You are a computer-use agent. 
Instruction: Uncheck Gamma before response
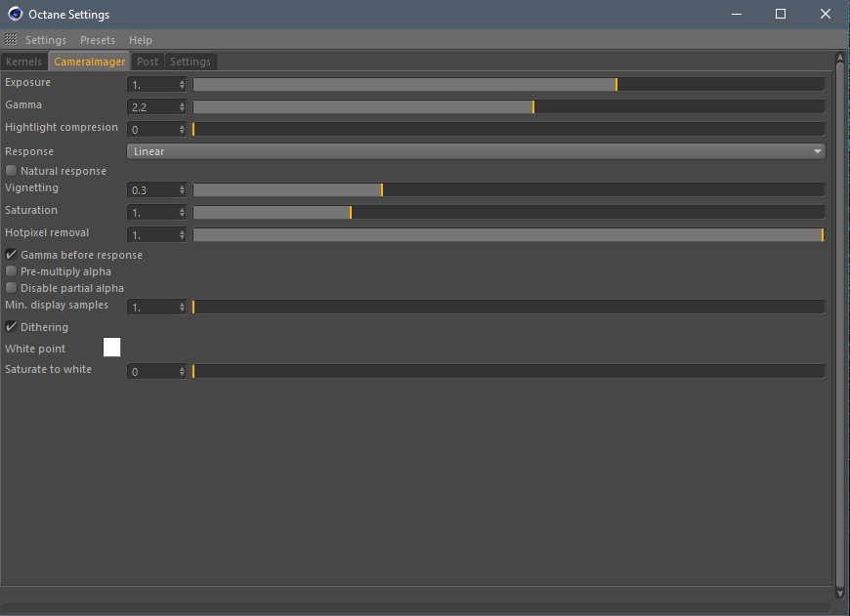tap(11, 255)
